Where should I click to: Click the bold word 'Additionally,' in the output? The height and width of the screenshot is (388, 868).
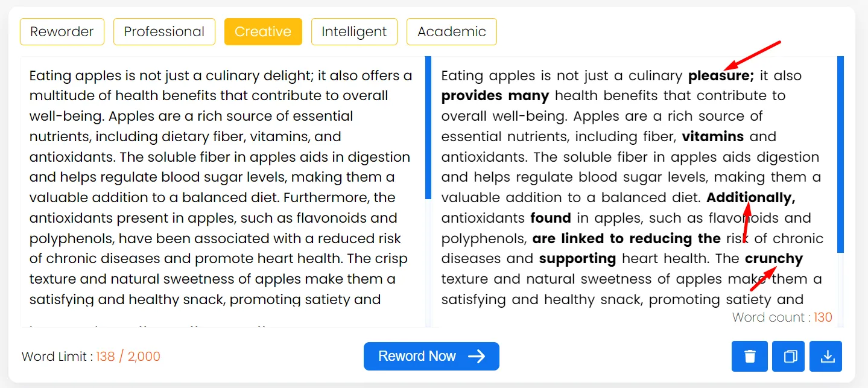750,197
